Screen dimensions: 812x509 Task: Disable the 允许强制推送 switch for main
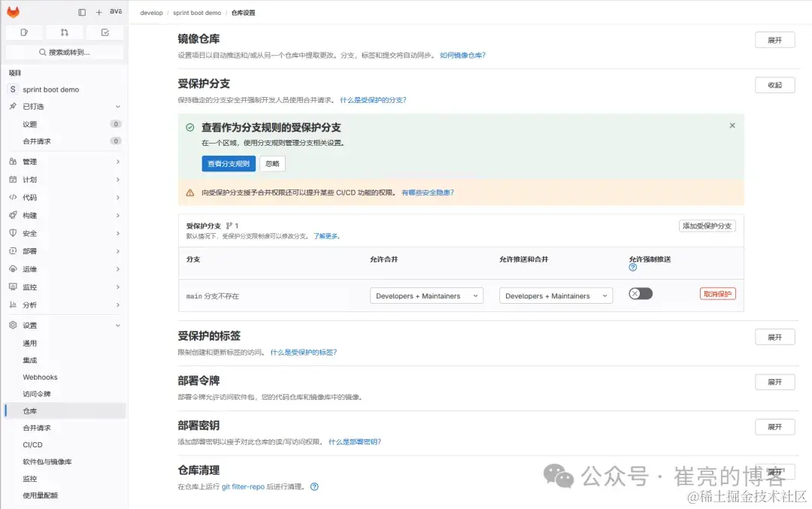pos(640,293)
